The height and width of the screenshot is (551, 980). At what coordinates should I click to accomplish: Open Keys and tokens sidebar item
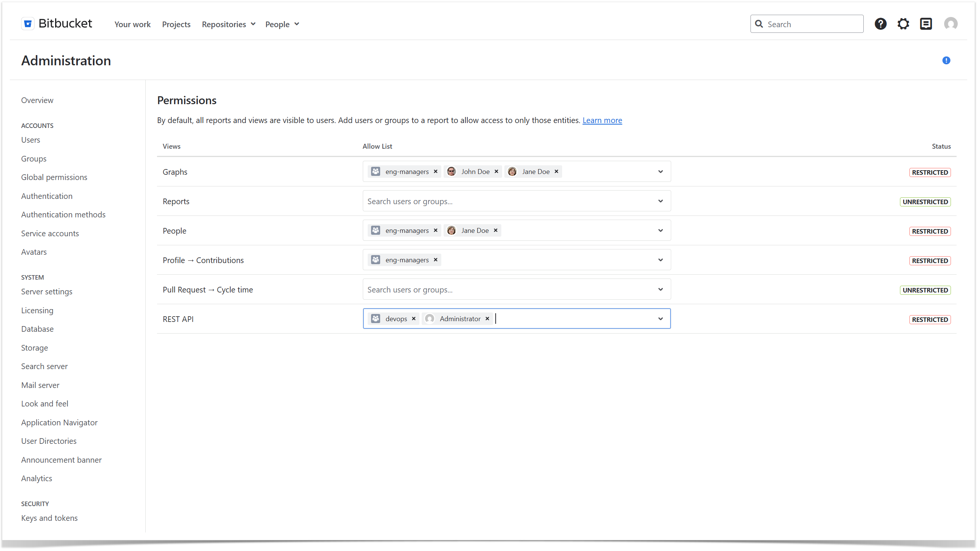point(49,518)
